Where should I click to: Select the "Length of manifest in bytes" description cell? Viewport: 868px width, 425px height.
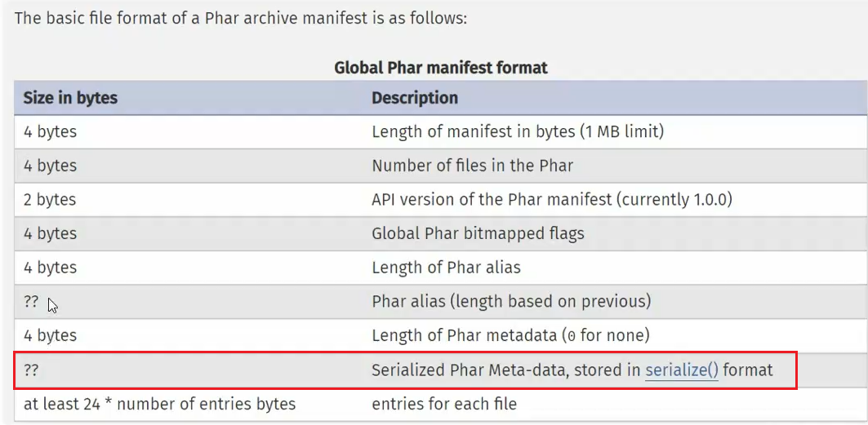[x=517, y=131]
